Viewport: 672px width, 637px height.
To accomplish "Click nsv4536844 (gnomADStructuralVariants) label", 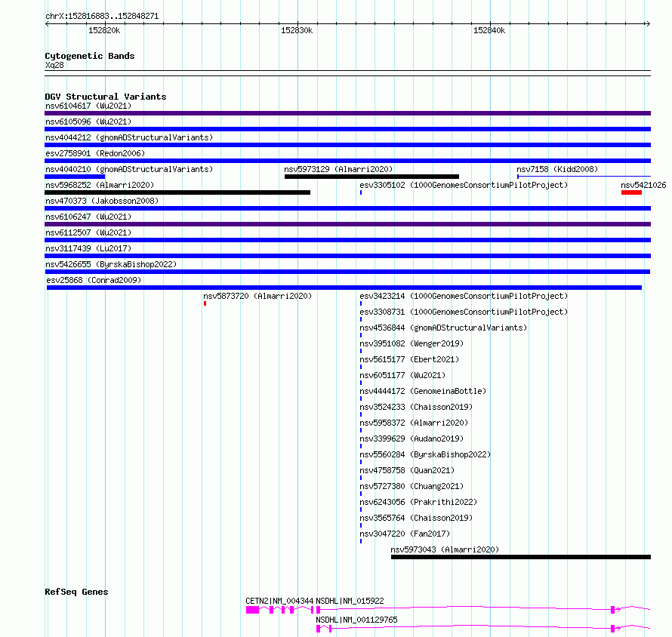I will pyautogui.click(x=443, y=328).
